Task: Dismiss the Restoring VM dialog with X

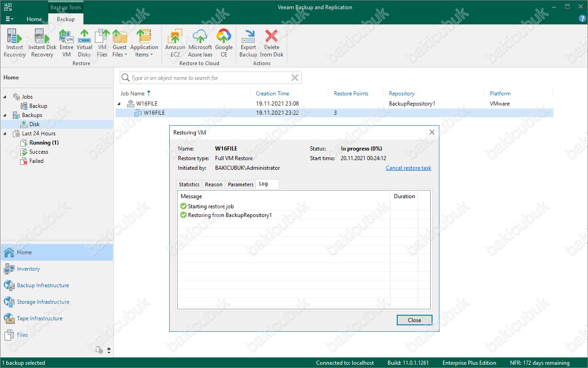Action: [432, 132]
